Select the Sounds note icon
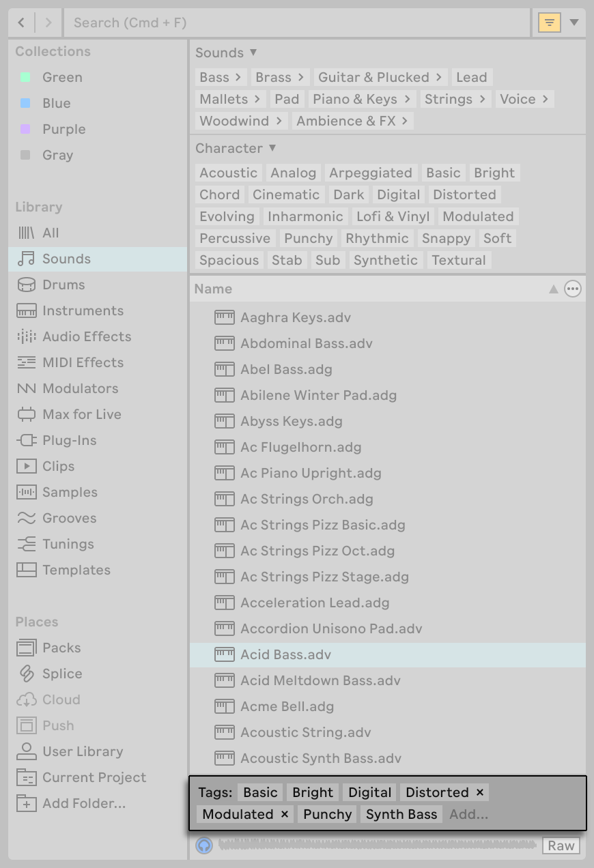 [x=26, y=259]
